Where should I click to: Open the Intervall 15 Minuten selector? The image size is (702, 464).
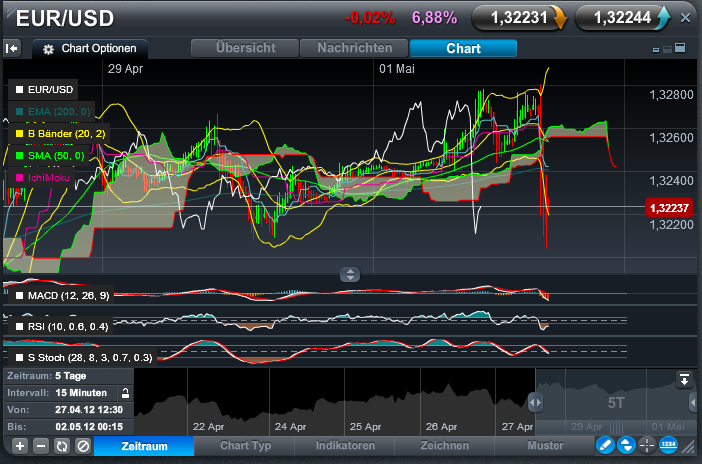tap(81, 393)
